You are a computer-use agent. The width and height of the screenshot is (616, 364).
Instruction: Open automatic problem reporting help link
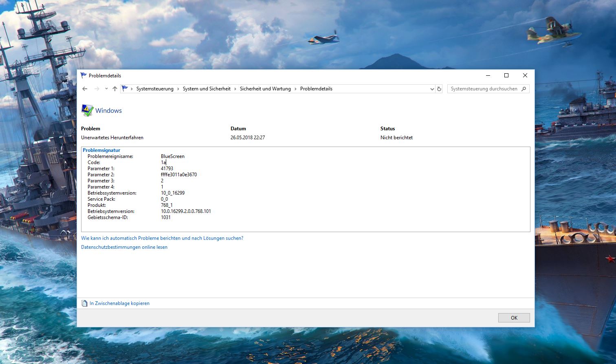click(x=162, y=238)
